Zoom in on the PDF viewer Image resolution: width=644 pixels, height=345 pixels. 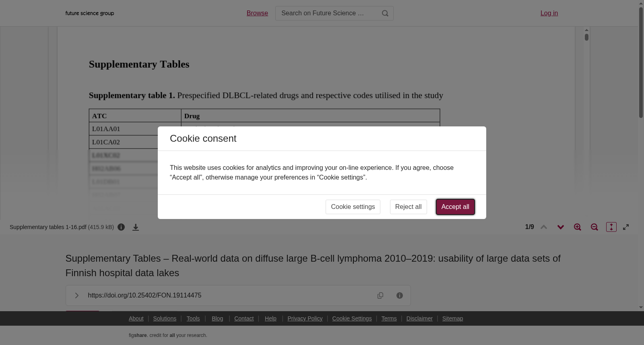tap(578, 227)
